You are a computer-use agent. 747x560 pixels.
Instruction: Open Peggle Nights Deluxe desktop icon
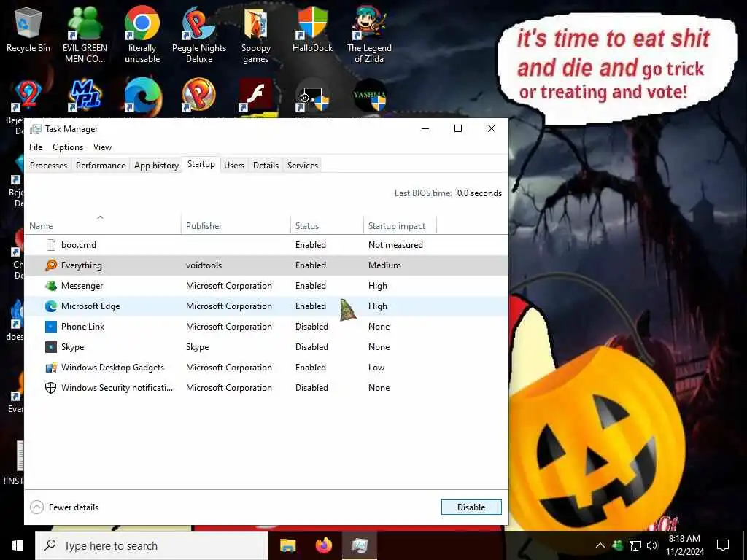199,34
